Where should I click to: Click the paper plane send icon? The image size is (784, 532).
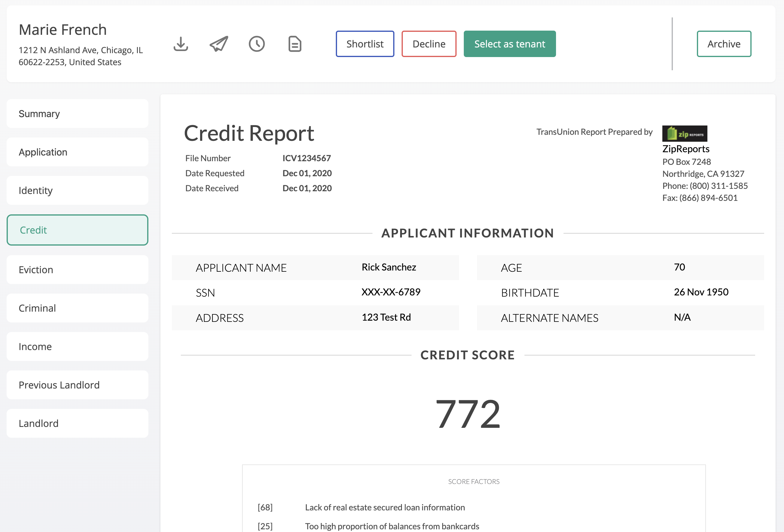click(x=219, y=44)
